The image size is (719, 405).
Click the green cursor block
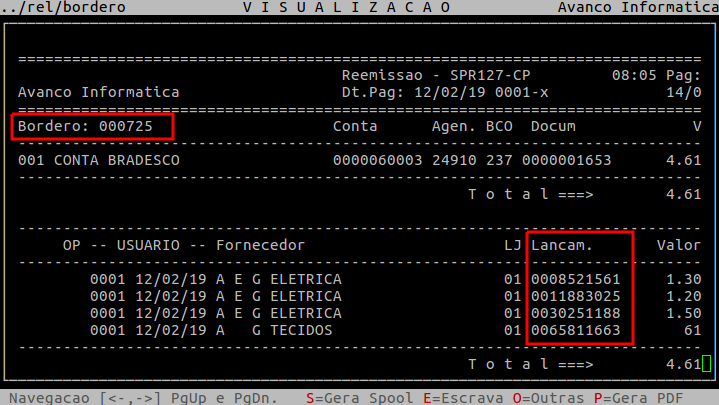[707, 364]
